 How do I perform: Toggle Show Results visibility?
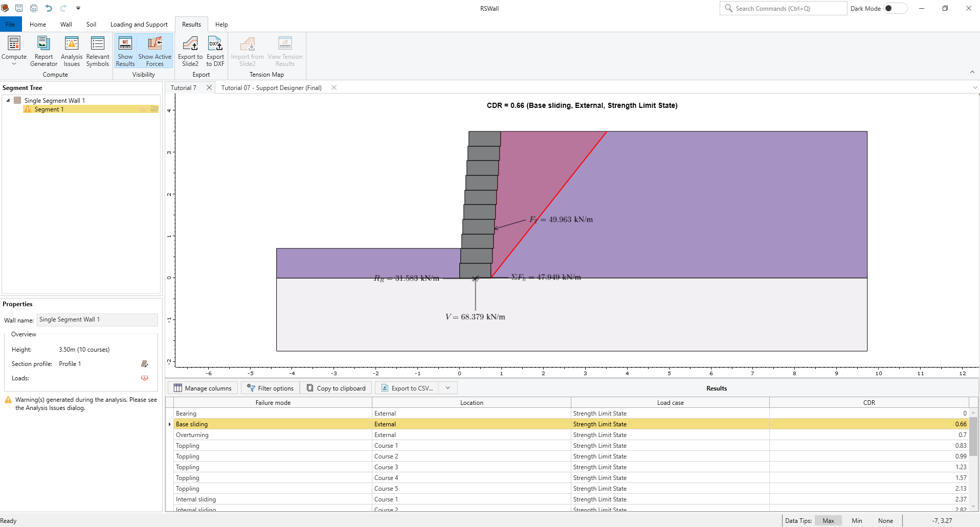[x=125, y=51]
